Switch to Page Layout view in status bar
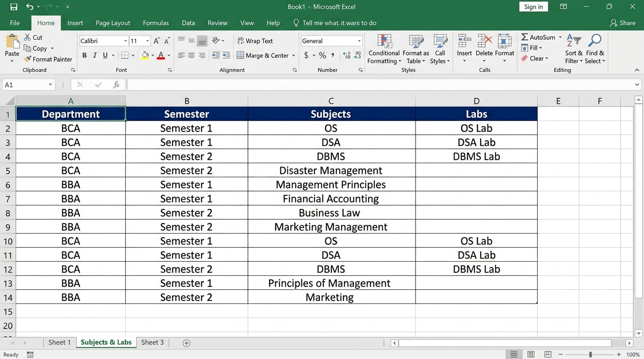 pos(531,354)
